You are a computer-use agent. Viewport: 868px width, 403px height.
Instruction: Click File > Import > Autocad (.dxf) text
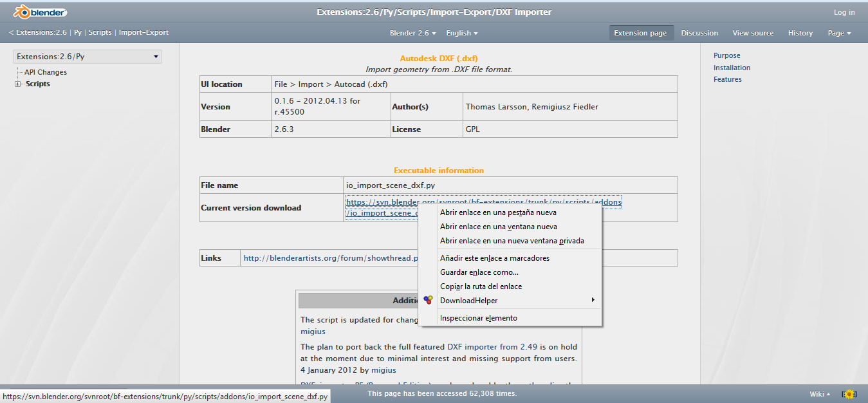pos(331,84)
